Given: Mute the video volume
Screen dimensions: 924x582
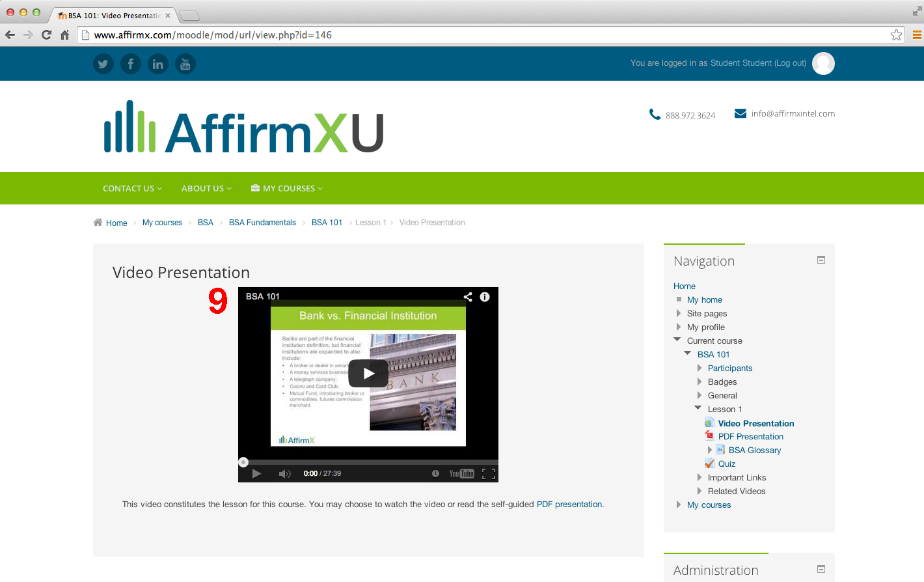Looking at the screenshot, I should (x=284, y=473).
